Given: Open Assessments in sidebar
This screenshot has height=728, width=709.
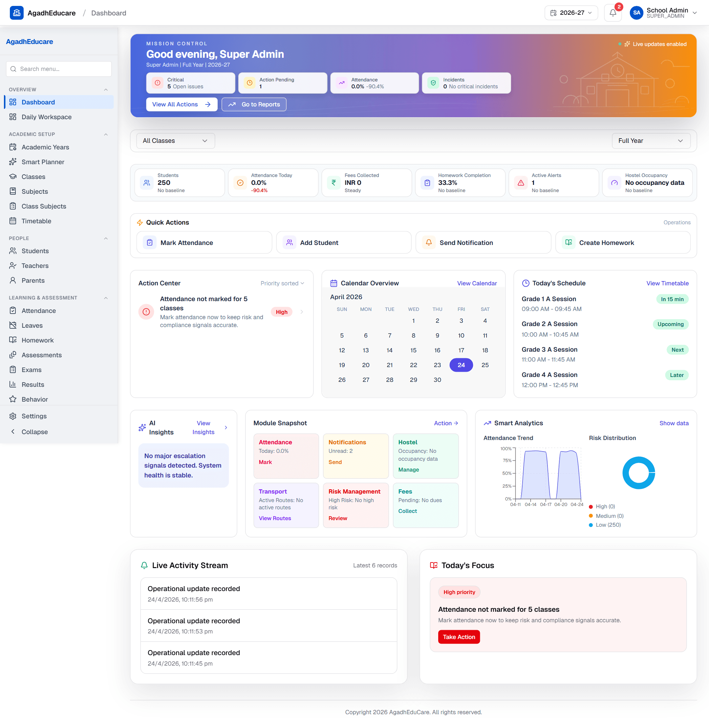Looking at the screenshot, I should point(59,355).
